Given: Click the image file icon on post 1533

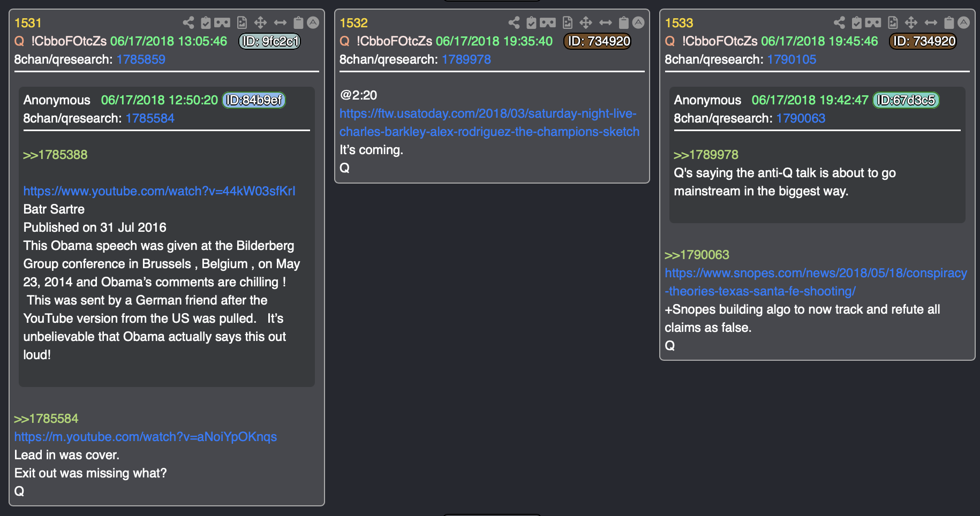Looking at the screenshot, I should [893, 22].
